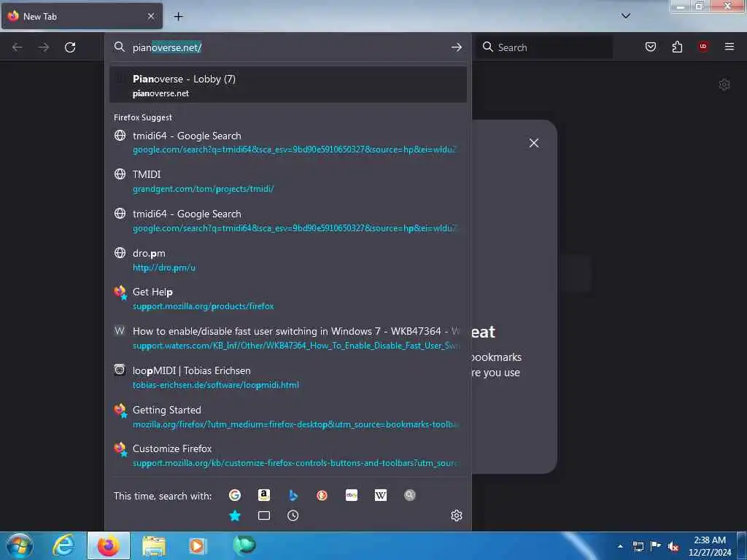Open the Getting Started bookmark suggestion
747x560 pixels.
pos(287,416)
